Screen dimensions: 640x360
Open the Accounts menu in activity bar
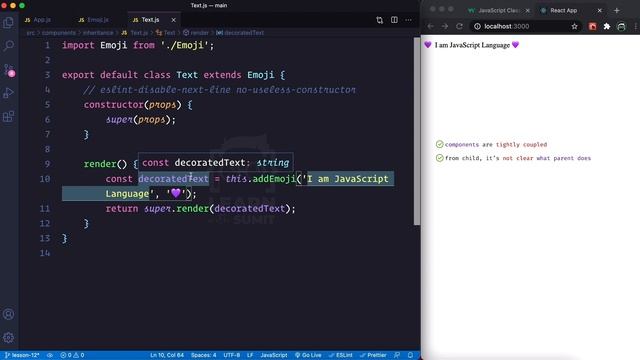click(8, 314)
